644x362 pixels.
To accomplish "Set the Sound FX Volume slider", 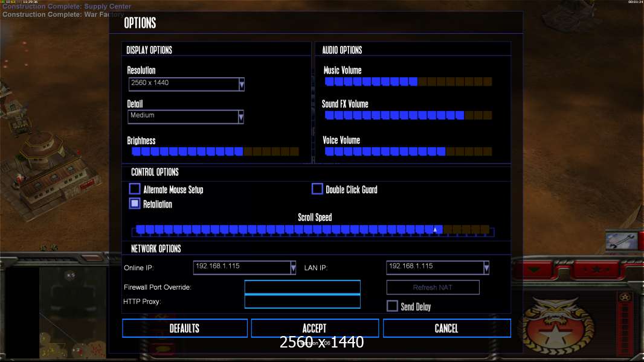I will pyautogui.click(x=408, y=115).
